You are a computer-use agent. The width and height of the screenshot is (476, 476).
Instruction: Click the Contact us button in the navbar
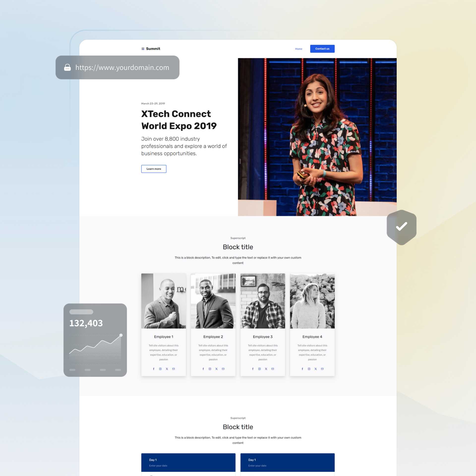(x=323, y=48)
